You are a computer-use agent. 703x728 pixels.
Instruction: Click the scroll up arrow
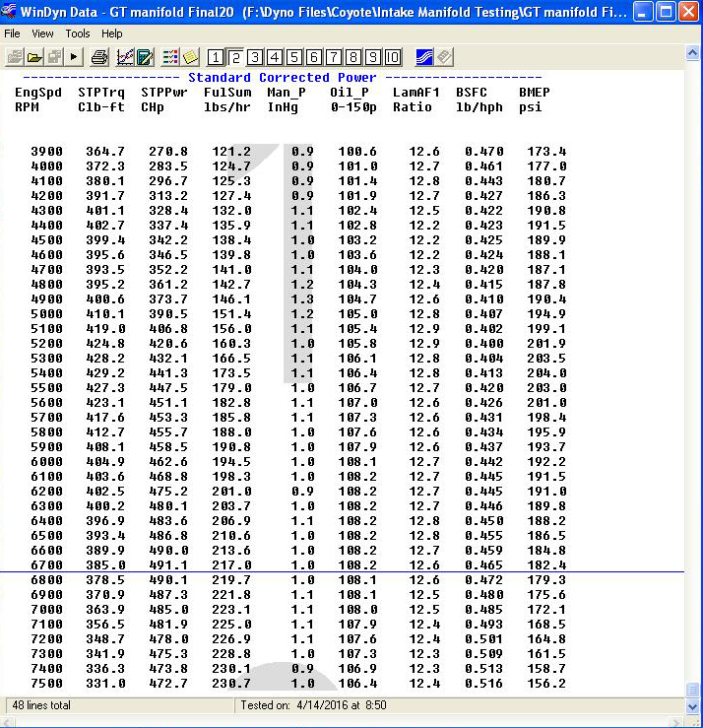click(692, 53)
